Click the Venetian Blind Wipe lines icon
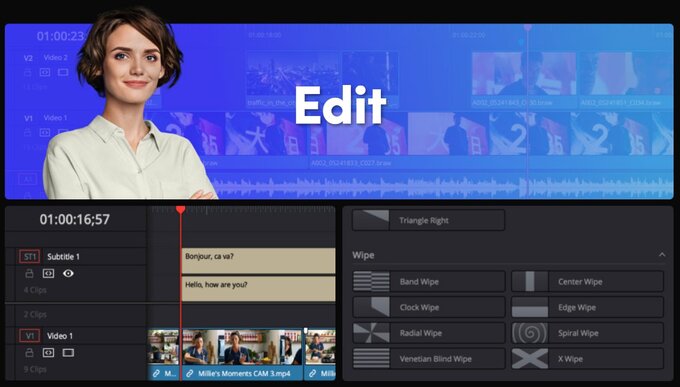The height and width of the screenshot is (387, 680). pyautogui.click(x=371, y=358)
